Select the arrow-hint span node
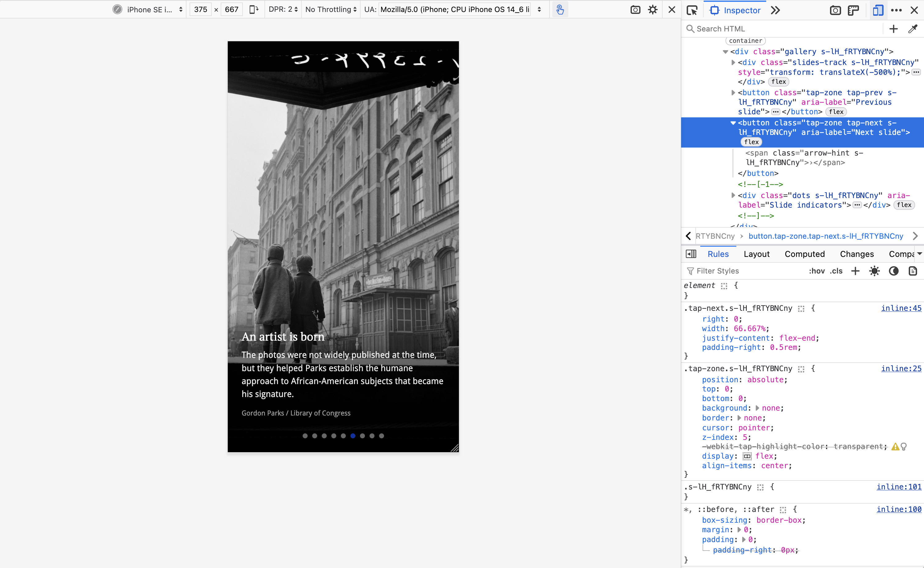The width and height of the screenshot is (924, 568). (804, 158)
